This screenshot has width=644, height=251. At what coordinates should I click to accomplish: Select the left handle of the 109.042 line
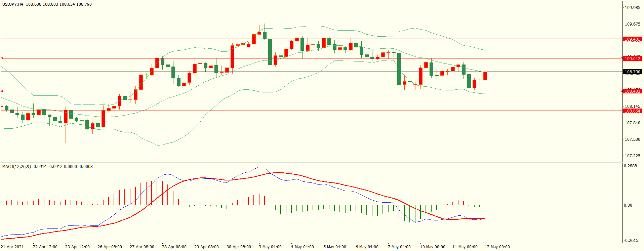click(2, 58)
